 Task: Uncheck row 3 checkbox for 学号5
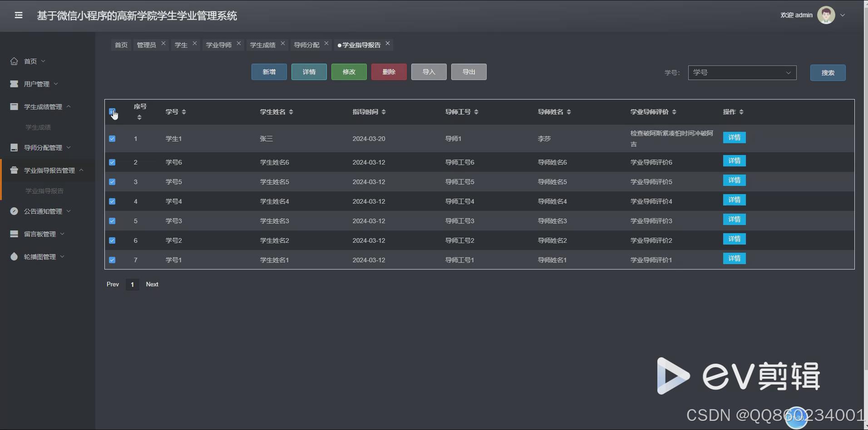(x=112, y=182)
